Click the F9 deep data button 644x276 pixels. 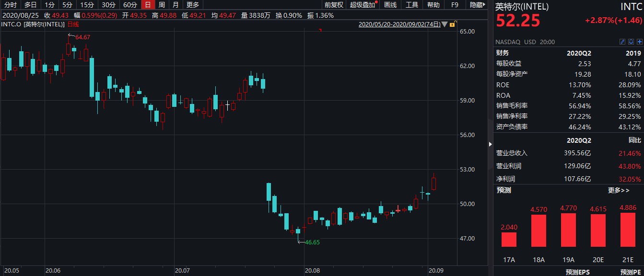pyautogui.click(x=455, y=5)
